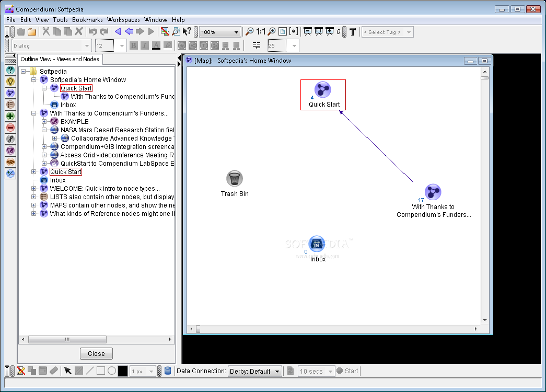The width and height of the screenshot is (546, 392).
Task: Select the Pro plus node icon
Action: (x=10, y=117)
